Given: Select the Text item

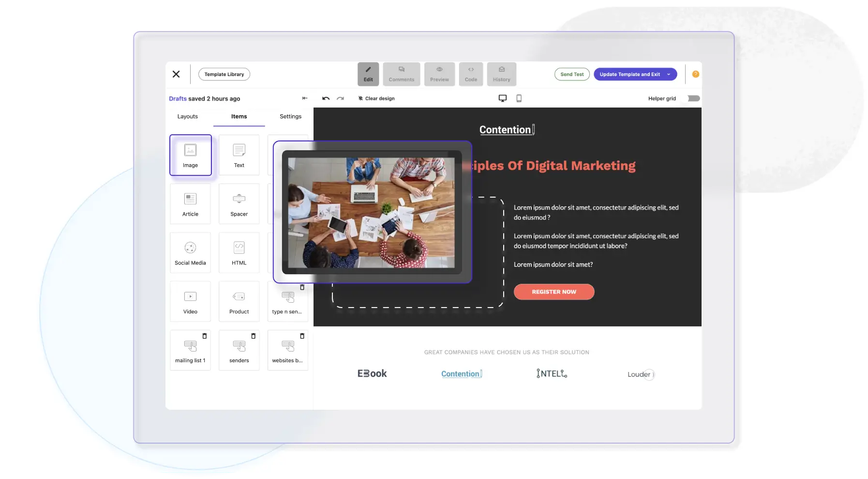Looking at the screenshot, I should (x=239, y=155).
